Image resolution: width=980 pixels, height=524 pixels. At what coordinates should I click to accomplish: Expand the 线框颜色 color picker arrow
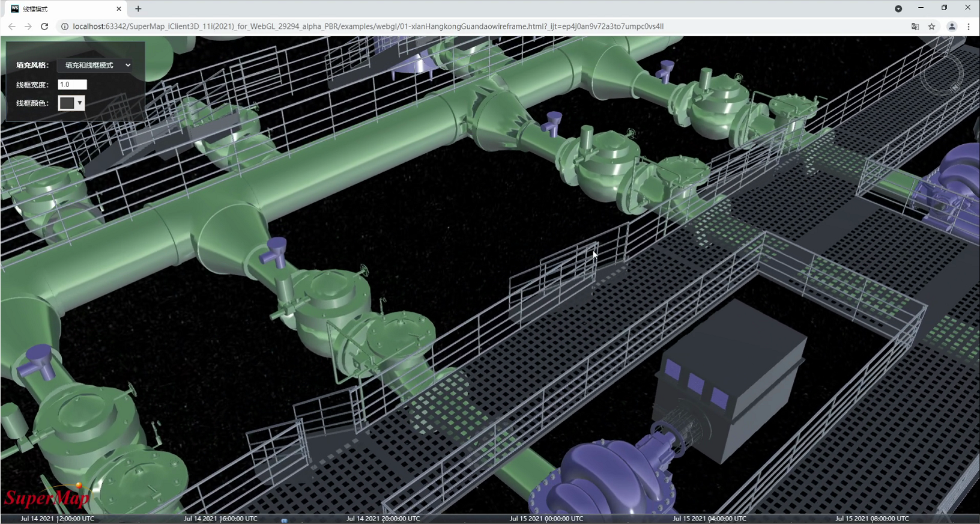80,103
